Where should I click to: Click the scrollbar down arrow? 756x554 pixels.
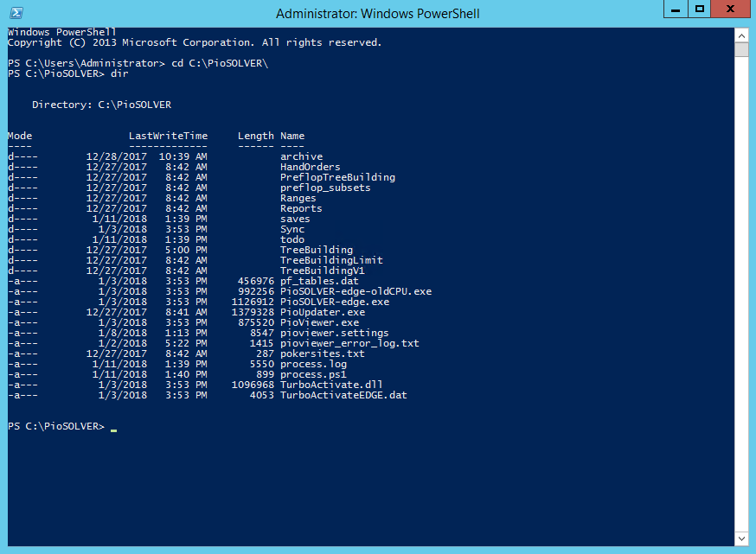tap(741, 538)
